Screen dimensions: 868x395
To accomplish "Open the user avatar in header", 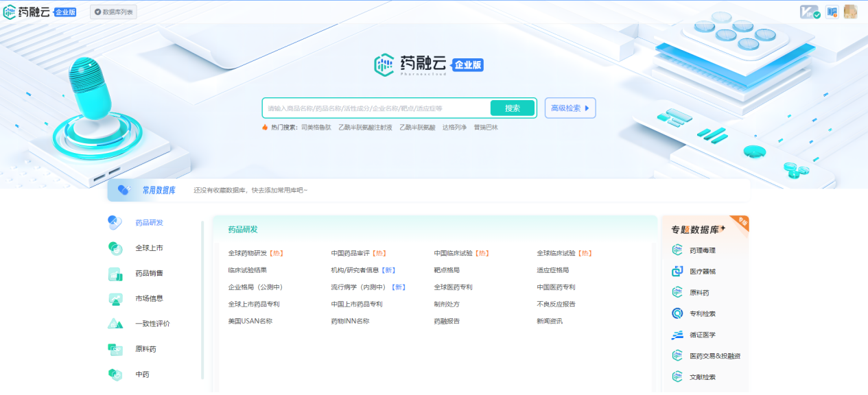I will click(851, 12).
